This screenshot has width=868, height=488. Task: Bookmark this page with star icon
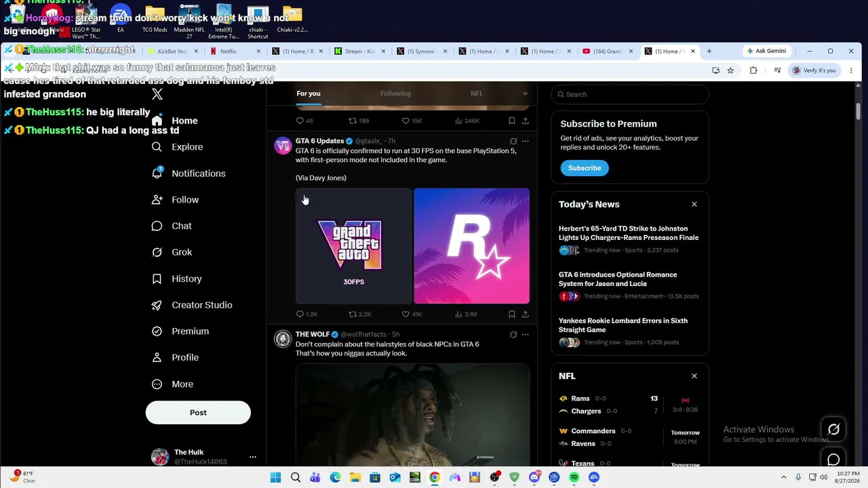pyautogui.click(x=730, y=70)
